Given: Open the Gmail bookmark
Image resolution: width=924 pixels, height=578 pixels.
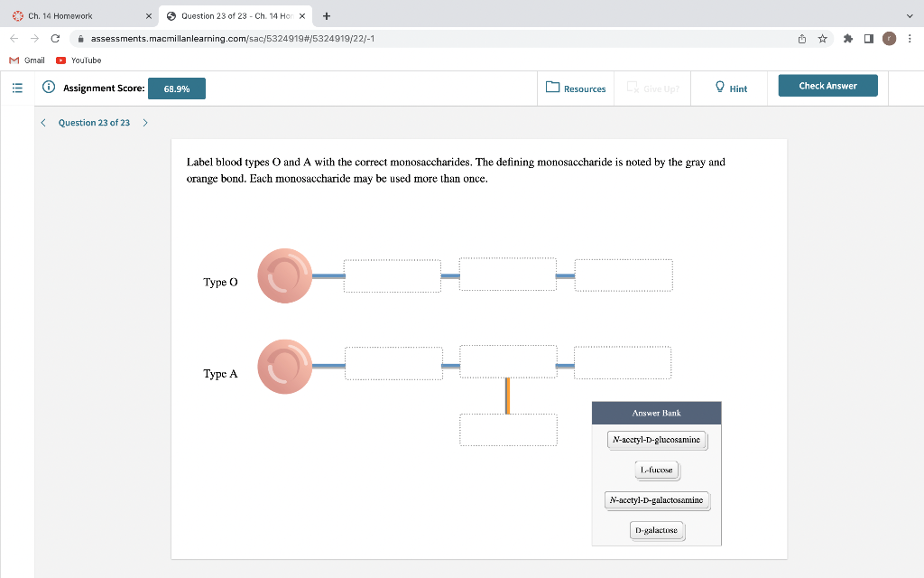Looking at the screenshot, I should point(27,61).
